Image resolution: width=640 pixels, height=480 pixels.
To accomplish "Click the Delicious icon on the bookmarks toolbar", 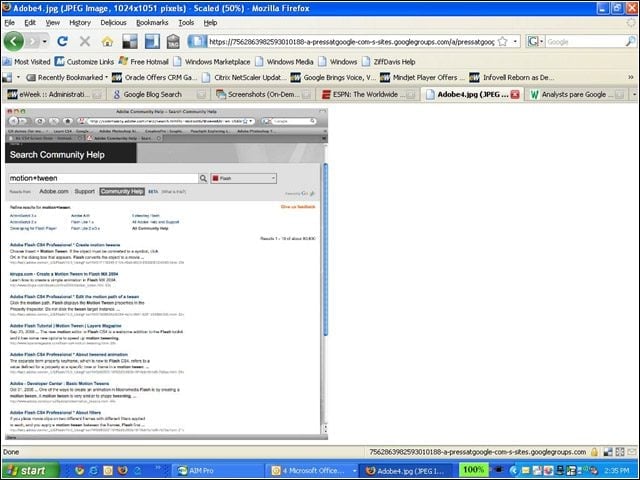I will tap(7, 77).
